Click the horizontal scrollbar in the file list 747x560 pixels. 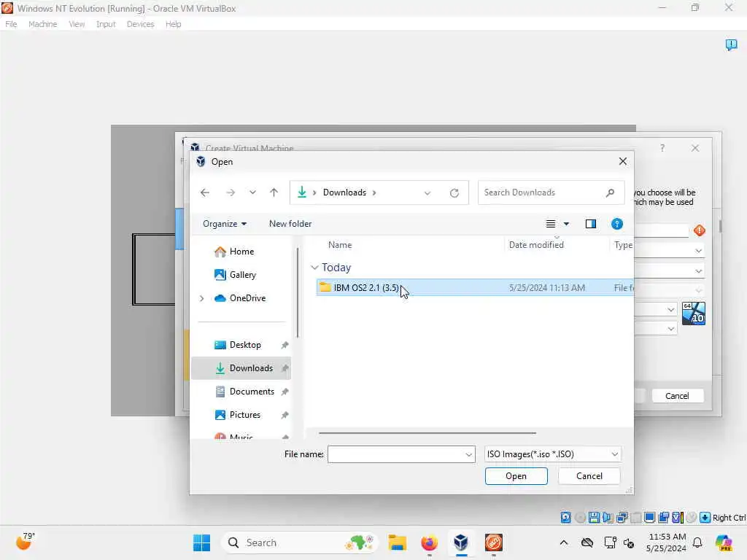427,433
